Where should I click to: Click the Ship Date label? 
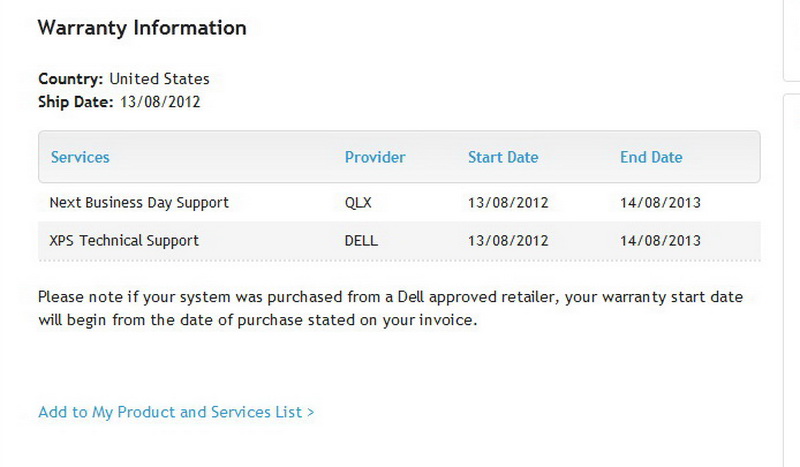[76, 101]
